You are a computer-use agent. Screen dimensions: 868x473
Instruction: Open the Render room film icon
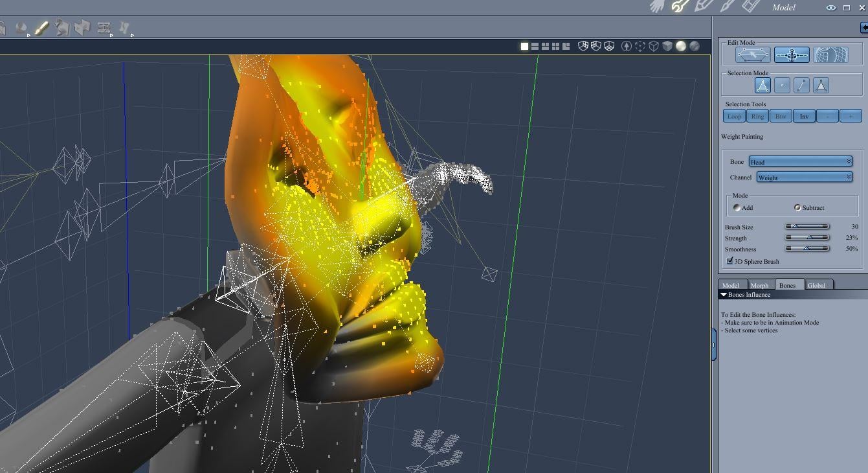[x=750, y=6]
